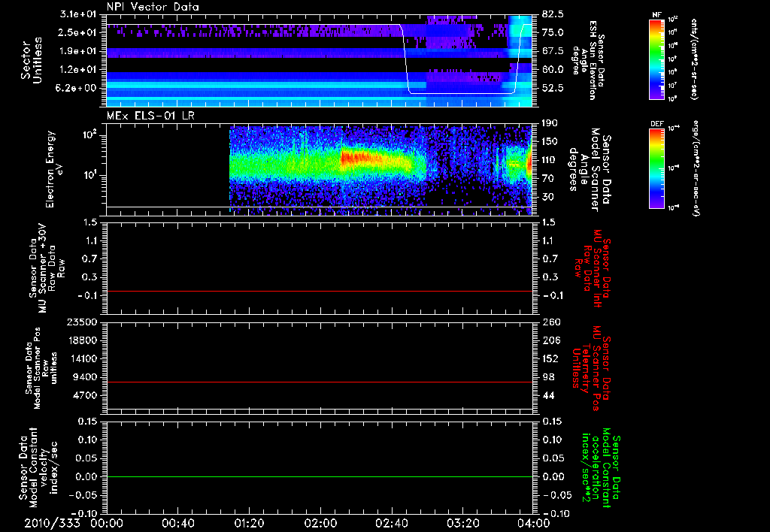The image size is (770, 532).
Task: Click the DEF color scale bar
Action: [x=656, y=168]
